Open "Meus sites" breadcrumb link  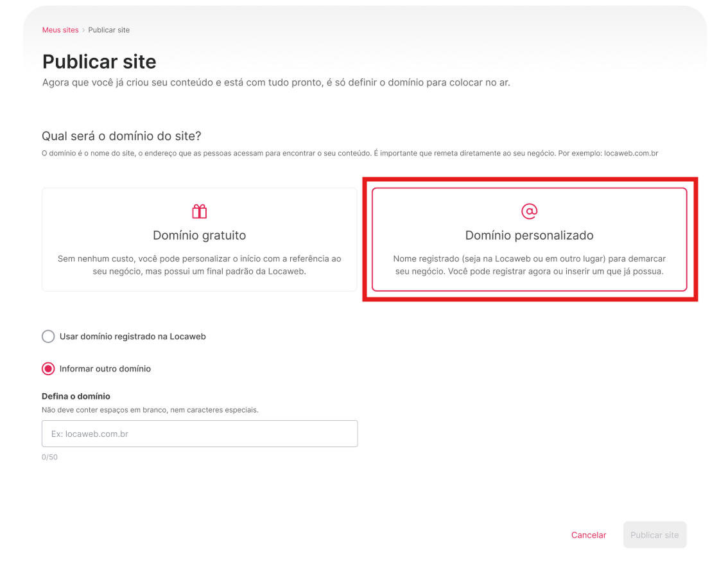coord(60,30)
